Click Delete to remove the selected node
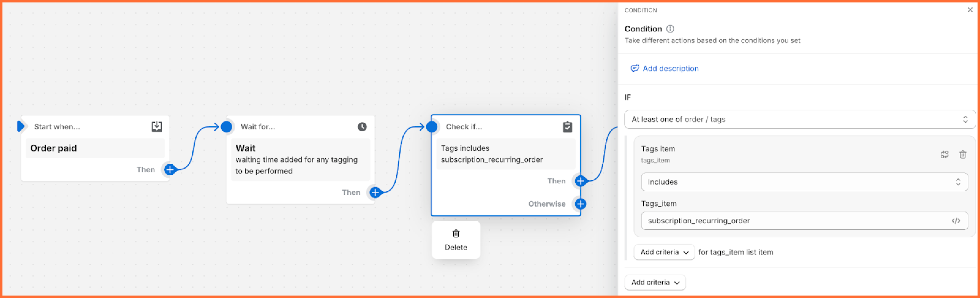The image size is (980, 298). pyautogui.click(x=456, y=247)
